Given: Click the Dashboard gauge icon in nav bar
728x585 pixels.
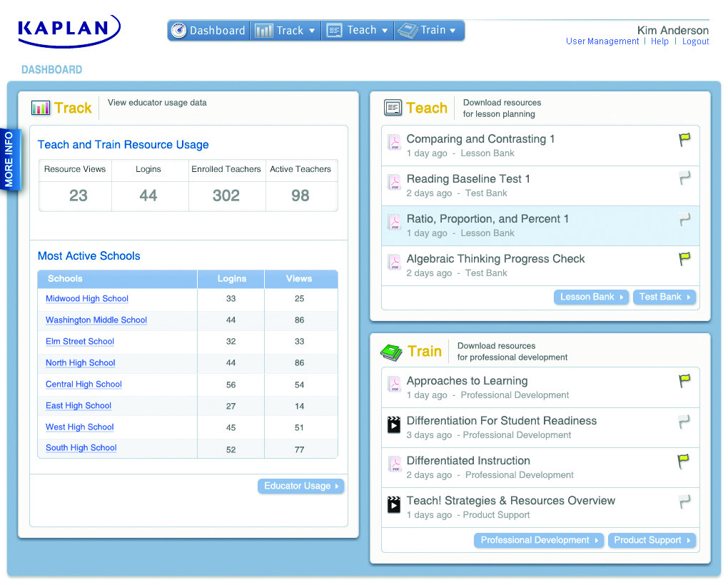Looking at the screenshot, I should coord(178,31).
